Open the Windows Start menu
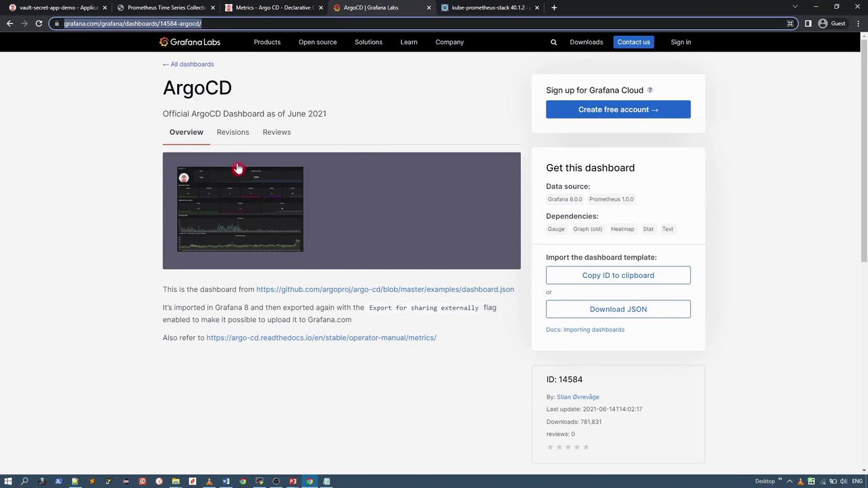Image resolution: width=868 pixels, height=488 pixels. (8, 481)
